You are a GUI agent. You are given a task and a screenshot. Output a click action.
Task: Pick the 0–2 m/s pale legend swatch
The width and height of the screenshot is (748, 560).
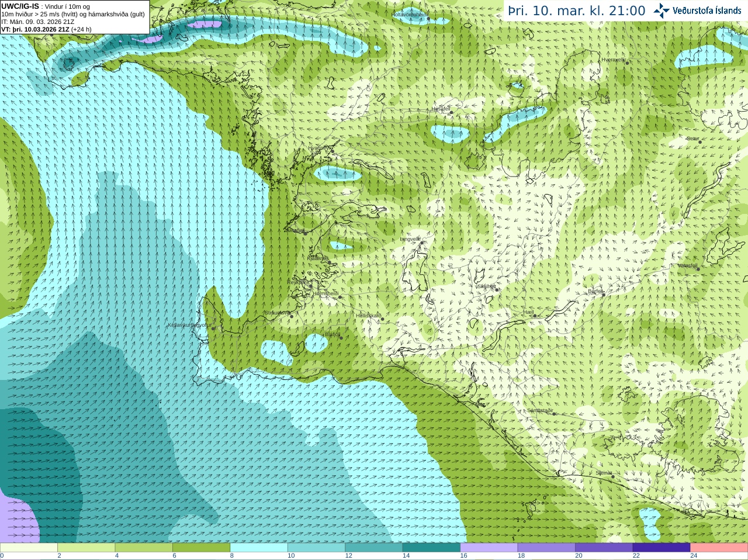point(29,548)
